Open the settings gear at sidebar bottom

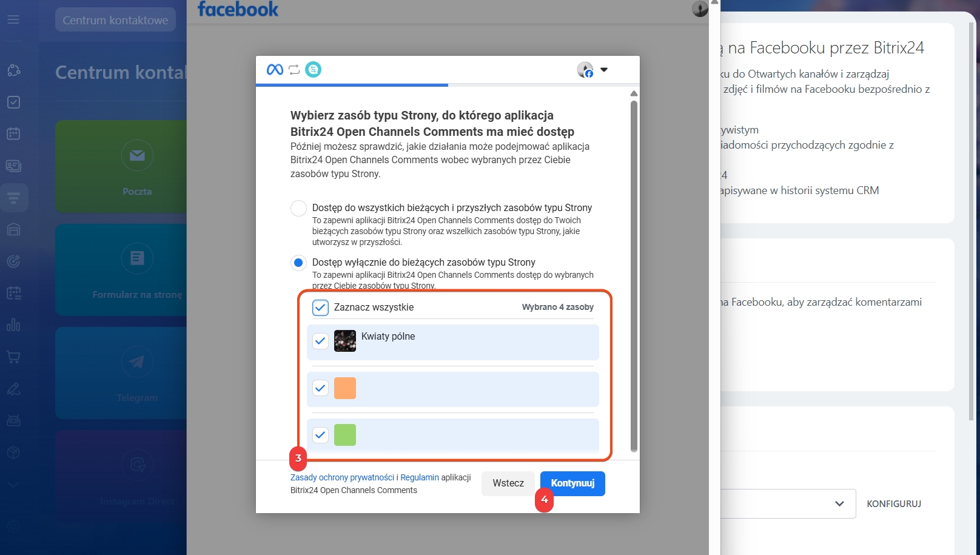13,526
